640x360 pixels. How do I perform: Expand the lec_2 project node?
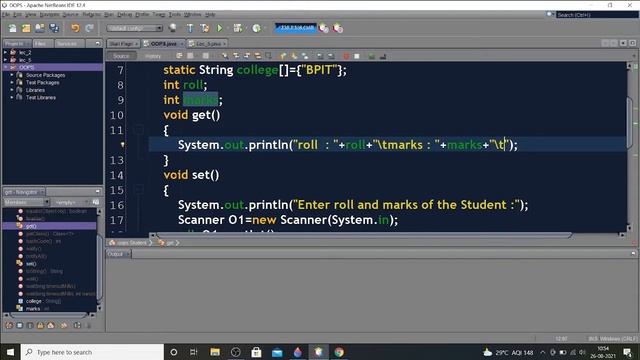pos(5,52)
